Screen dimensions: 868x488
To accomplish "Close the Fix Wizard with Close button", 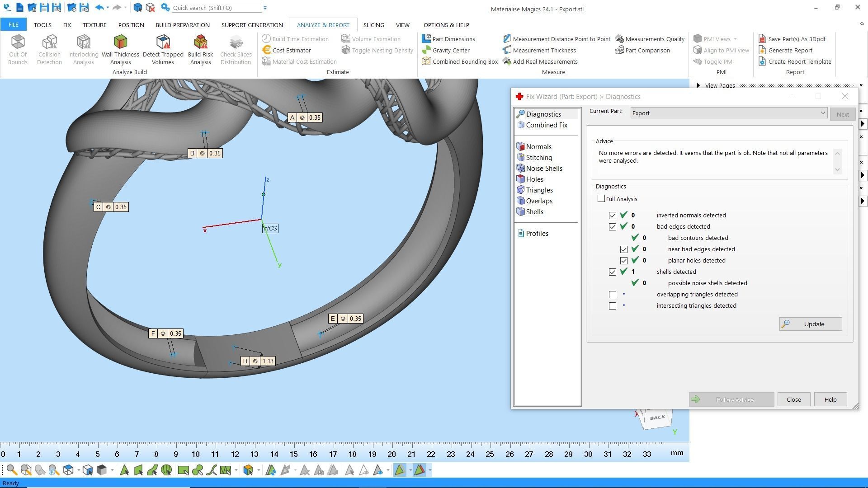I will click(x=793, y=399).
